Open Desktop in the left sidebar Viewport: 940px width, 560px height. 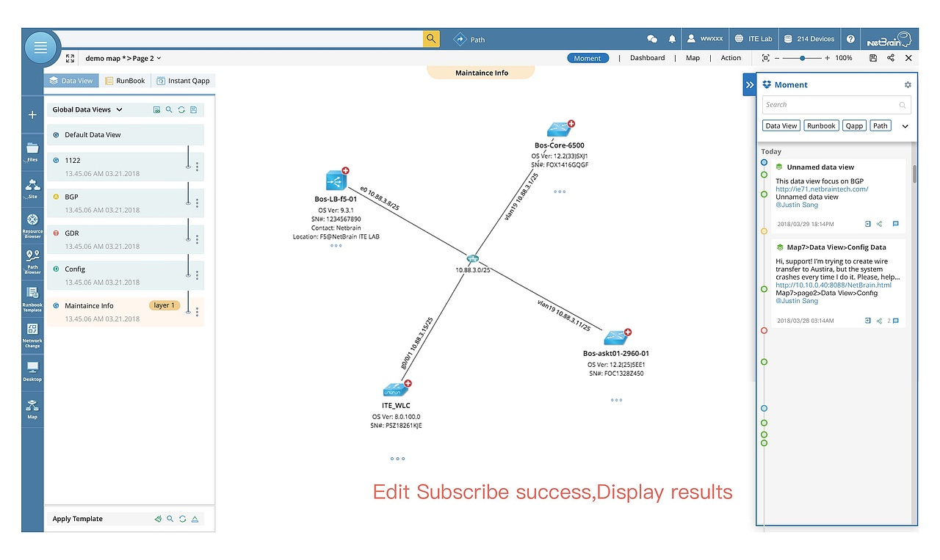pyautogui.click(x=32, y=371)
